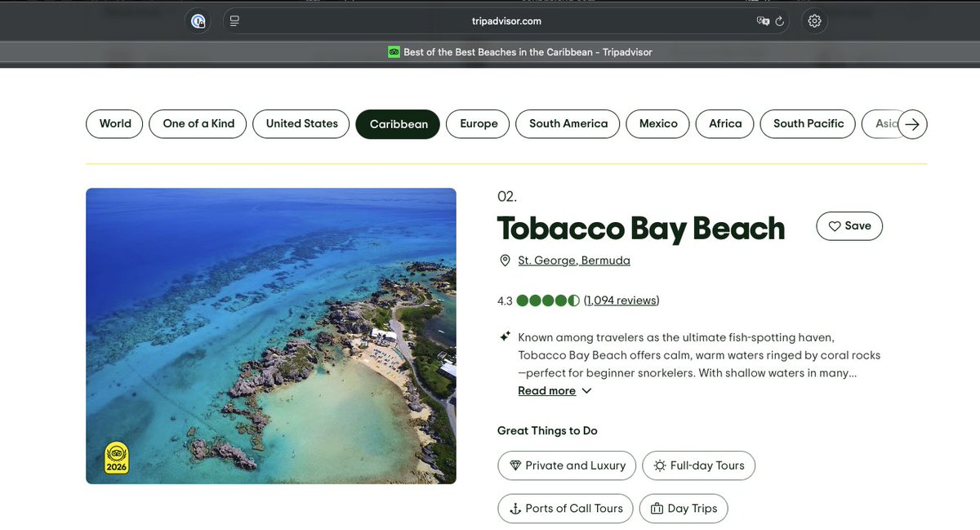Screen dimensions: 980x530
Task: Select the Best of the Best Beaches tab
Action: click(x=519, y=52)
